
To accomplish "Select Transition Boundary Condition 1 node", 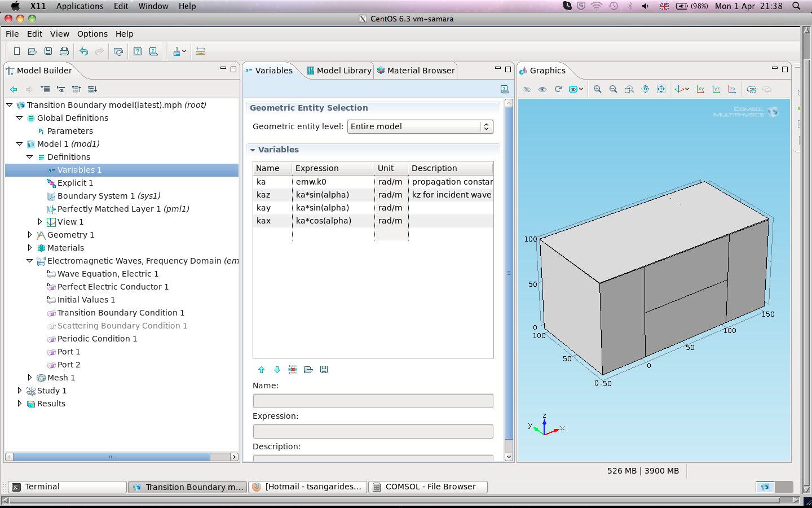I will pyautogui.click(x=121, y=313).
